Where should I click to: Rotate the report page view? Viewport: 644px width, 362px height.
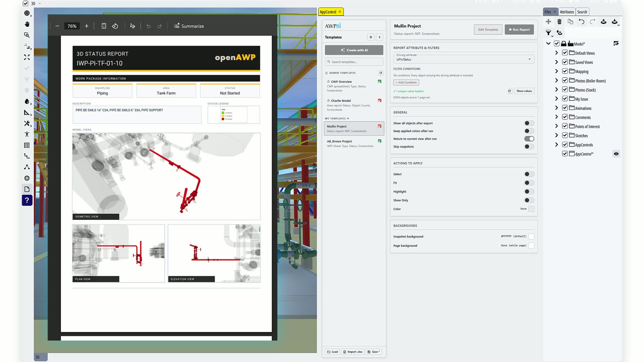click(x=115, y=26)
